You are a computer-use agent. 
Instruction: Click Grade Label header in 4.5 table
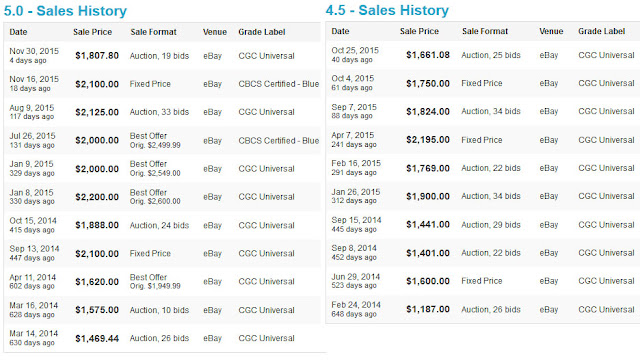click(602, 31)
